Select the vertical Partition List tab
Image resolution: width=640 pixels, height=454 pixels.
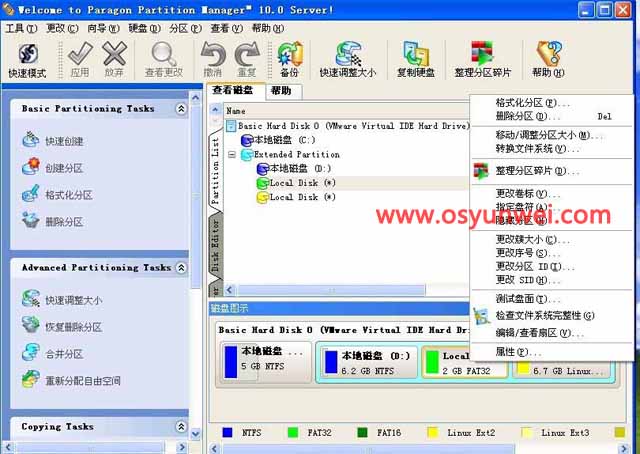coord(215,171)
